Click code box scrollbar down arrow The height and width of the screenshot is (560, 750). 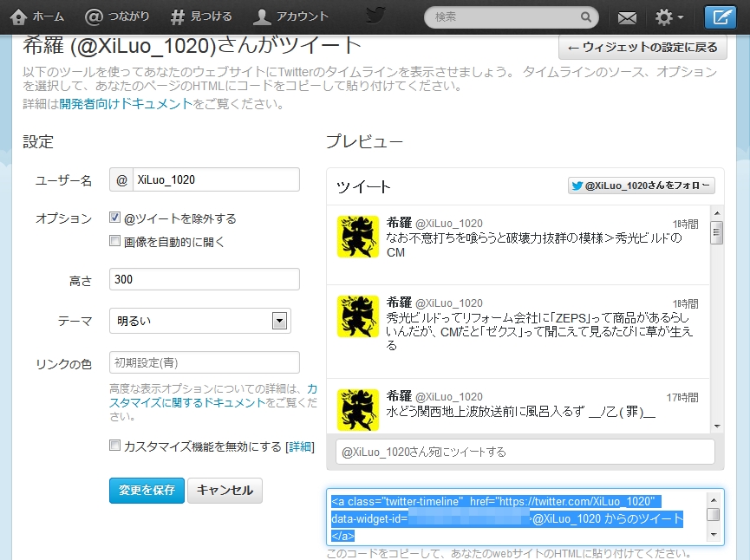pyautogui.click(x=714, y=535)
